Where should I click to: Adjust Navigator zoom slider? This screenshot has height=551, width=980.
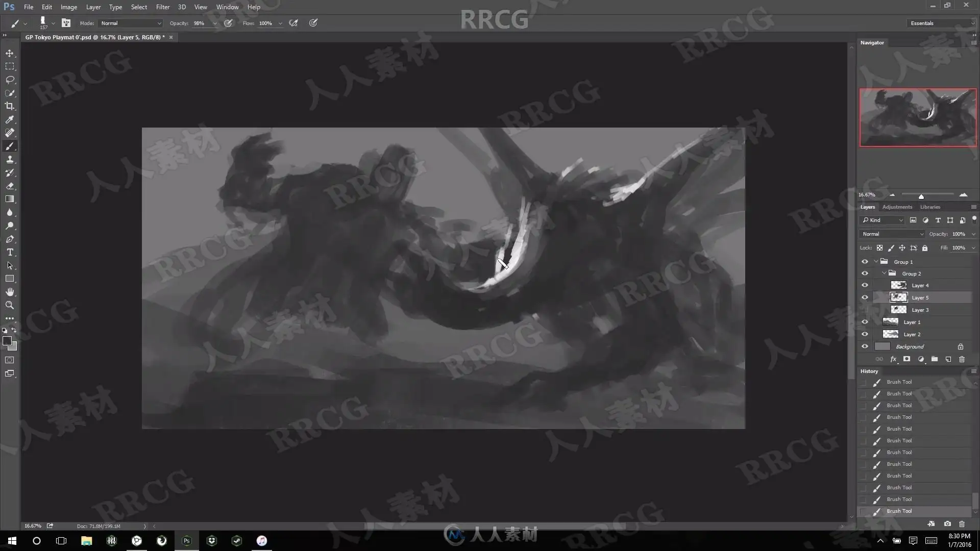pyautogui.click(x=921, y=196)
